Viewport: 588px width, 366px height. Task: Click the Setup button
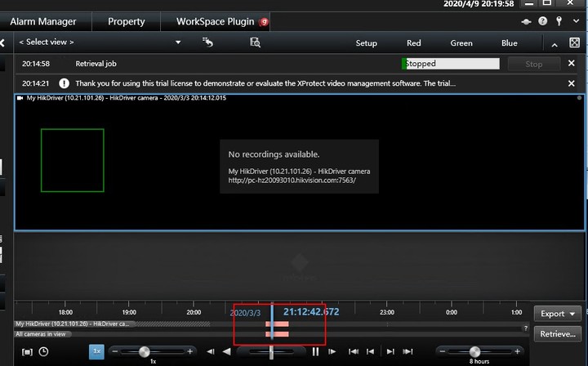366,43
